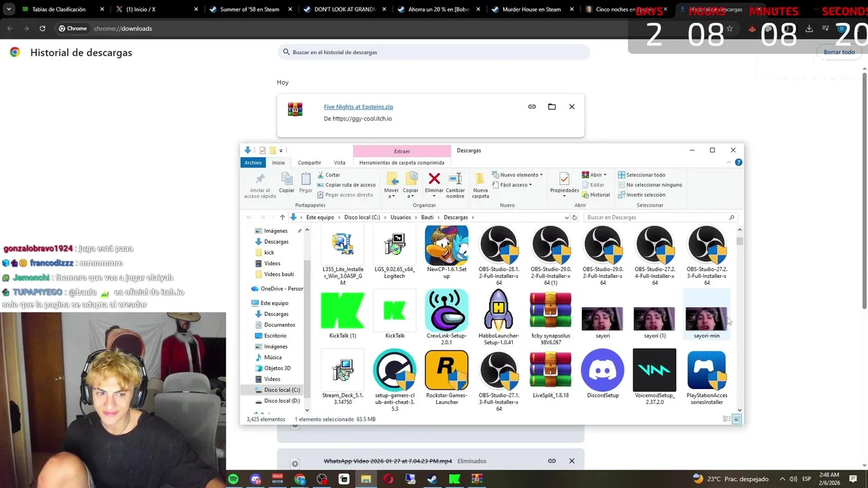This screenshot has height=488, width=868.
Task: Click the Historial button in ribbon
Action: pyautogui.click(x=595, y=195)
